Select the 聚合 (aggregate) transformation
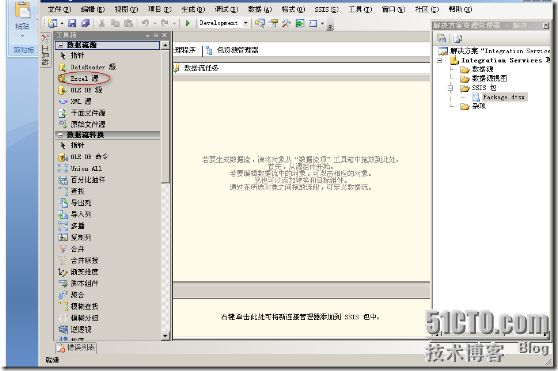The width and height of the screenshot is (558, 371). click(x=72, y=295)
